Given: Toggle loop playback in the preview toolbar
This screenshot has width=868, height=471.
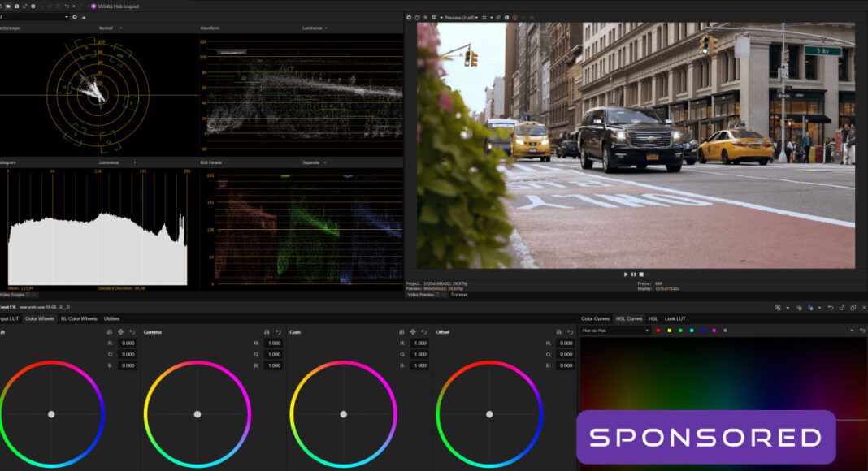Looking at the screenshot, I should pos(497,17).
